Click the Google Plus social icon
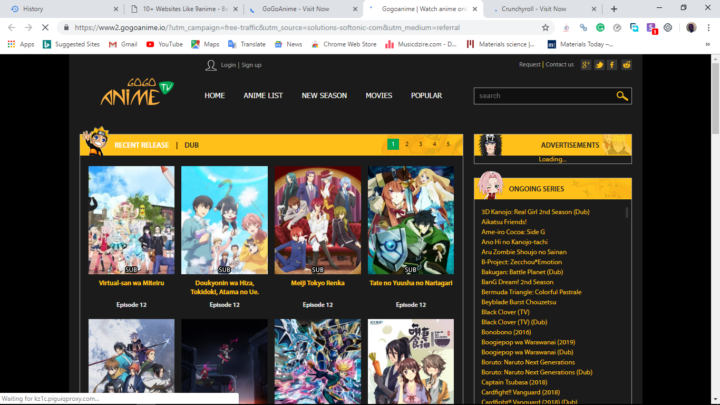Screen dimensions: 720x405 point(585,65)
